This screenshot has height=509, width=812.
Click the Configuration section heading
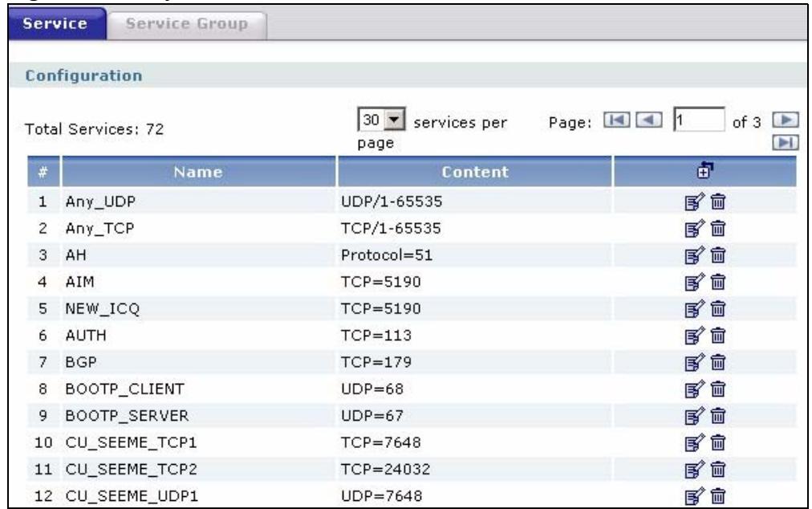[x=84, y=75]
